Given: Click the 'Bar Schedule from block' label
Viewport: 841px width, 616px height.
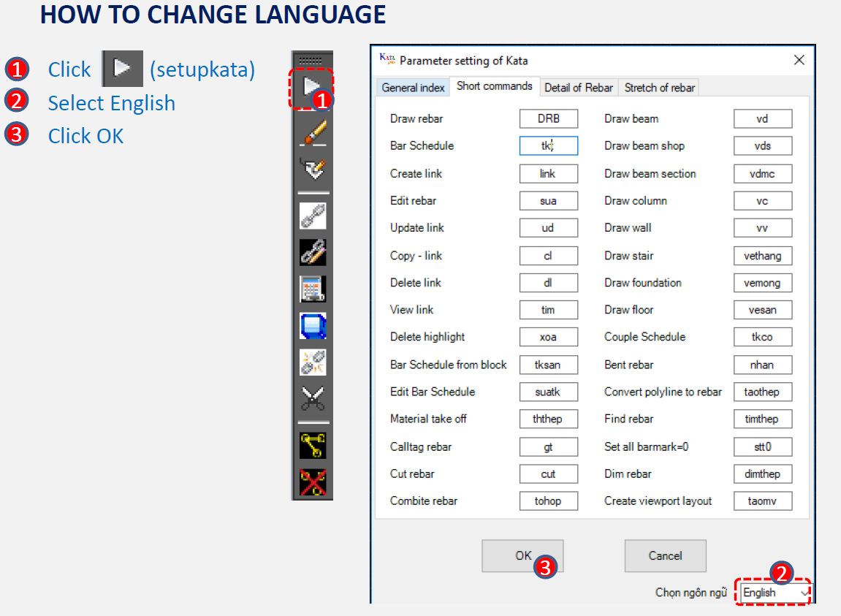Looking at the screenshot, I should tap(448, 365).
